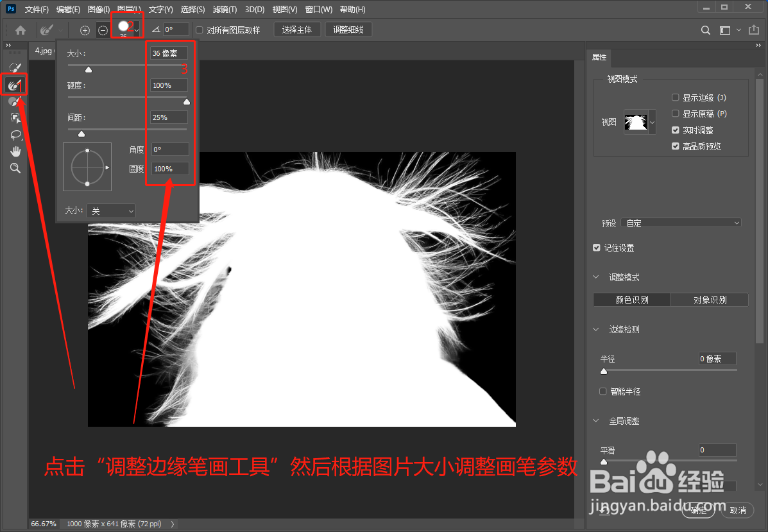768x532 pixels.
Task: Click the Home icon in options bar
Action: coord(21,30)
